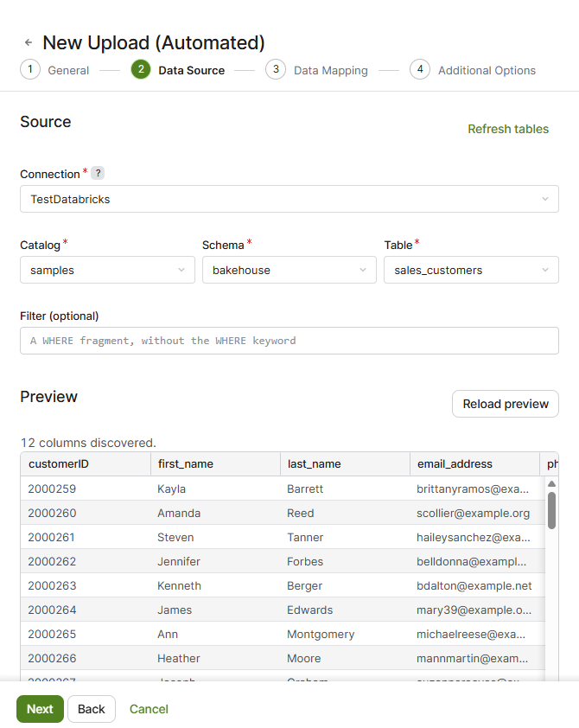Open the Schema dropdown showing bakehouse
Viewport: 579px width, 728px height.
289,271
